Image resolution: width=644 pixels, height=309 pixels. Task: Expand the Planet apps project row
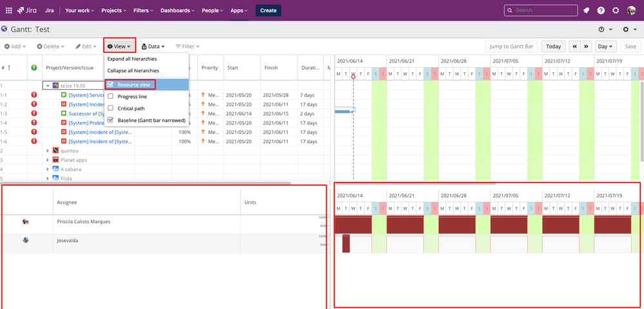(x=48, y=160)
